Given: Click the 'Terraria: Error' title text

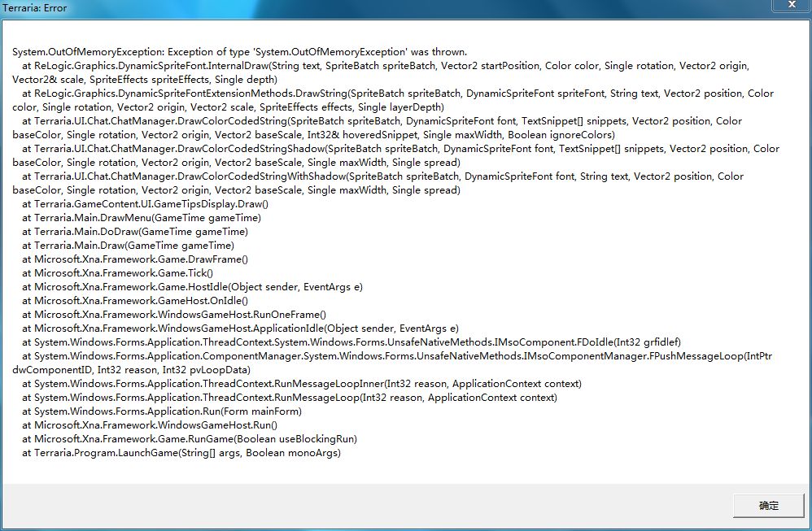Looking at the screenshot, I should tap(35, 8).
